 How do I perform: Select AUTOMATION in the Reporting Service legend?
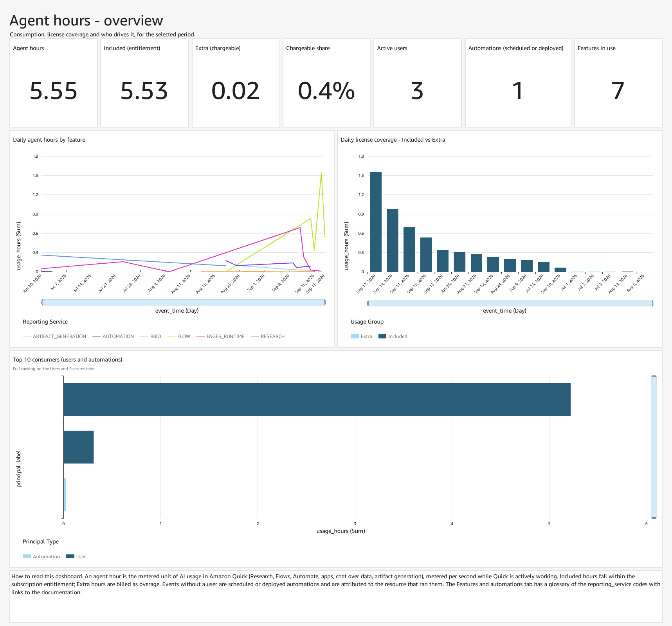114,336
